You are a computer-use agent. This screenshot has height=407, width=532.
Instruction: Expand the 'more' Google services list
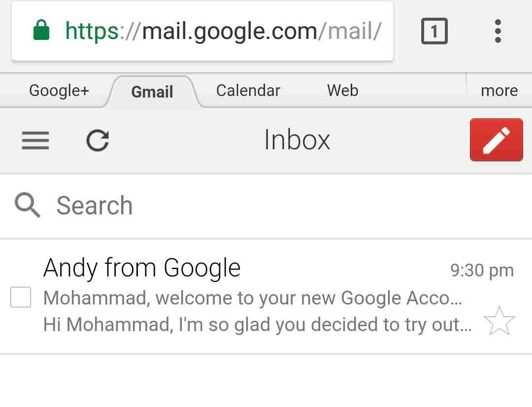(499, 91)
